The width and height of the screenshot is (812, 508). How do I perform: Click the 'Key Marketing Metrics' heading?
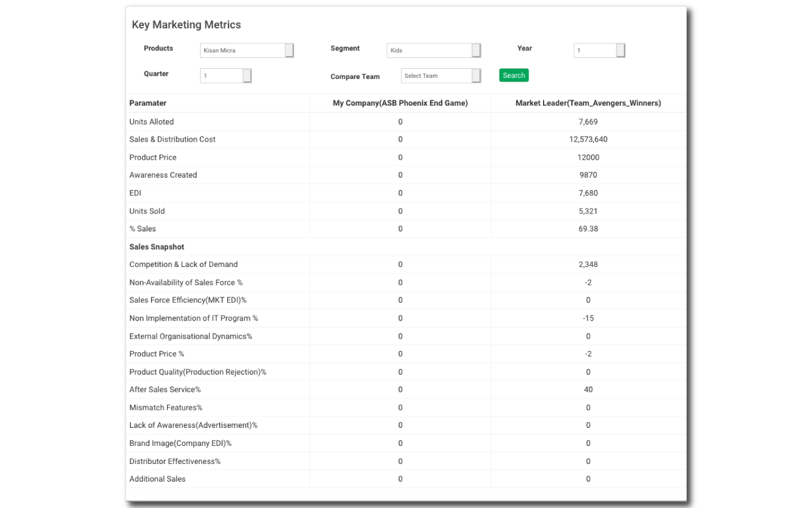[186, 24]
